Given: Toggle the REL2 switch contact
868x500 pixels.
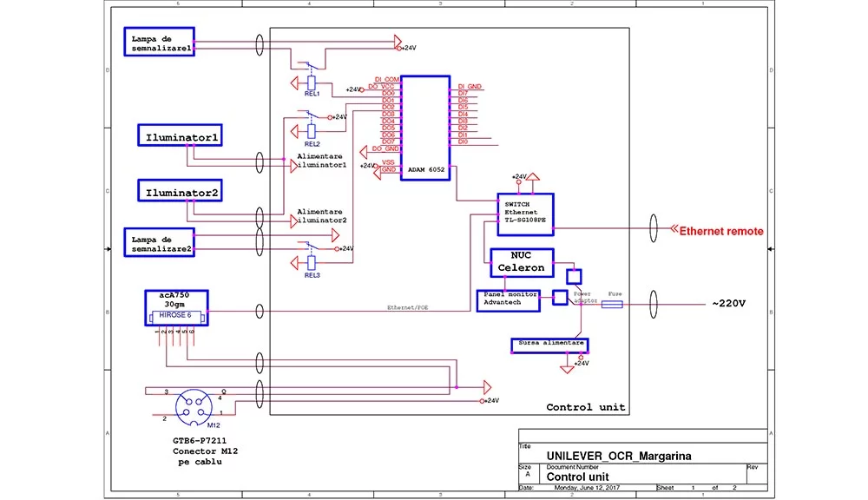Looking at the screenshot, I should 312,115.
